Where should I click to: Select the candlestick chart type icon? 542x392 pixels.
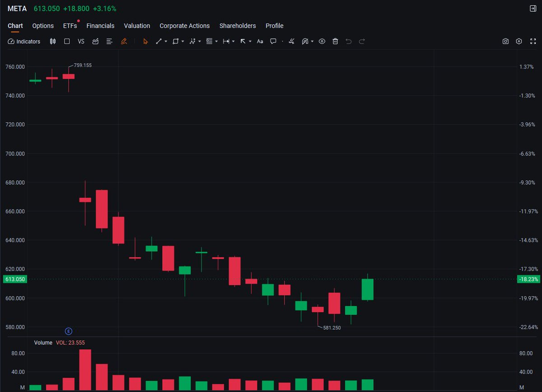pyautogui.click(x=53, y=41)
